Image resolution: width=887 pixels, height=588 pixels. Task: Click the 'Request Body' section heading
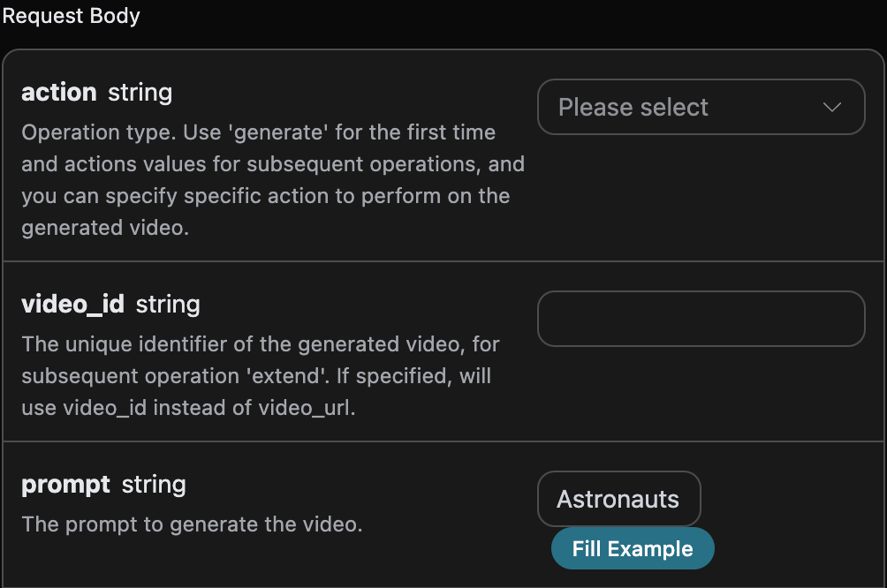pyautogui.click(x=72, y=15)
